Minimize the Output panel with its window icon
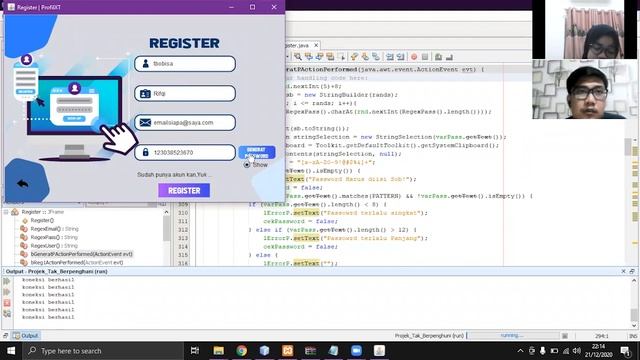Image resolution: width=640 pixels, height=360 pixels. coord(632,271)
